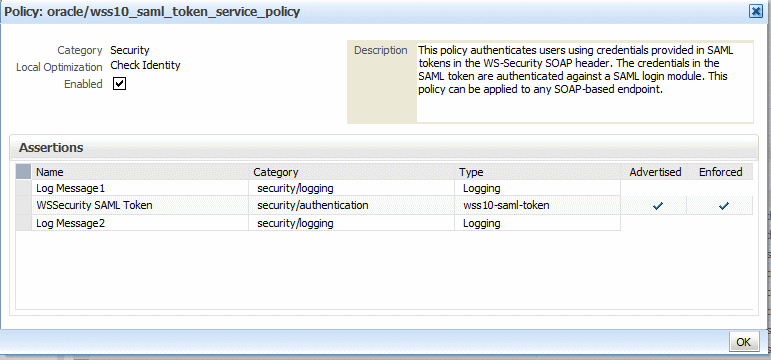
Task: Select the WSSecurity SAML Token row
Action: [x=384, y=205]
